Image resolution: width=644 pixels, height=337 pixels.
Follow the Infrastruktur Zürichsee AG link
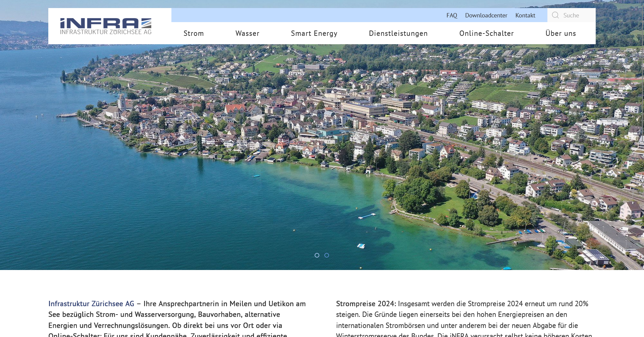pyautogui.click(x=91, y=304)
